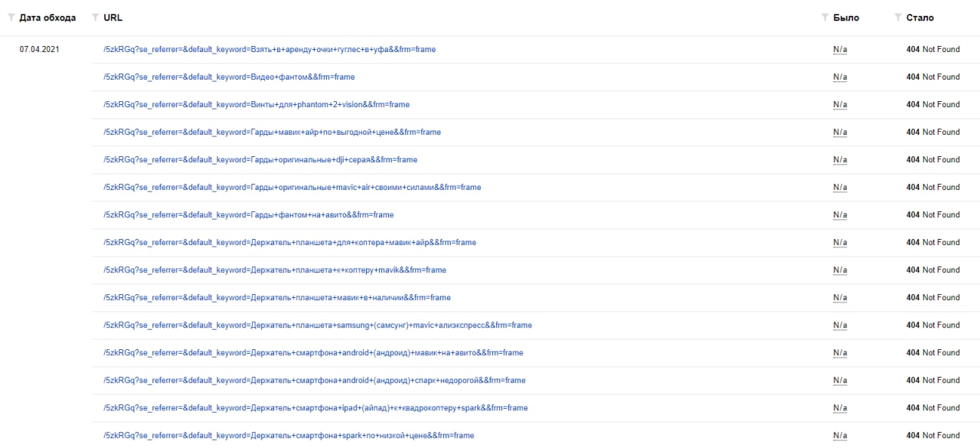Click 404 Not Found in Держатель+планшета+к+коптеру+mavik row

[933, 270]
